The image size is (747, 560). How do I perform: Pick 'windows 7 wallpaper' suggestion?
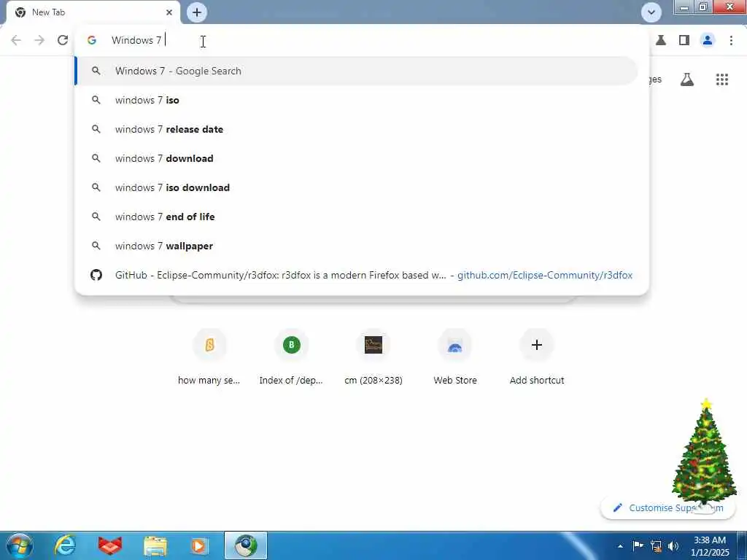(356, 246)
